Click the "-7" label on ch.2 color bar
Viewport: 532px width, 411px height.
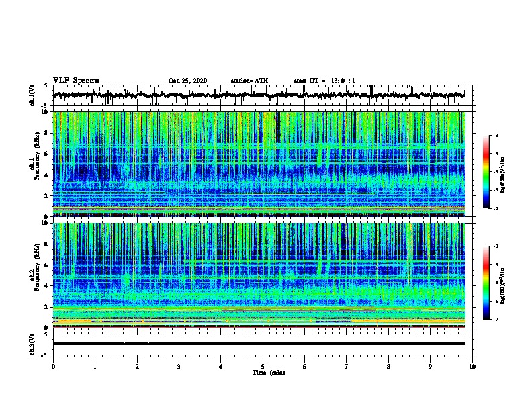point(496,319)
